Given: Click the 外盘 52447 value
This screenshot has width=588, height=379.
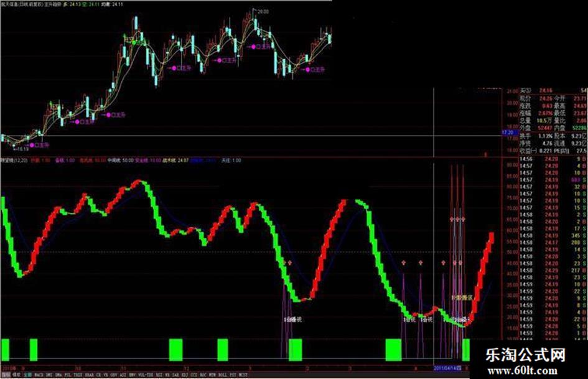Looking at the screenshot, I should 546,128.
